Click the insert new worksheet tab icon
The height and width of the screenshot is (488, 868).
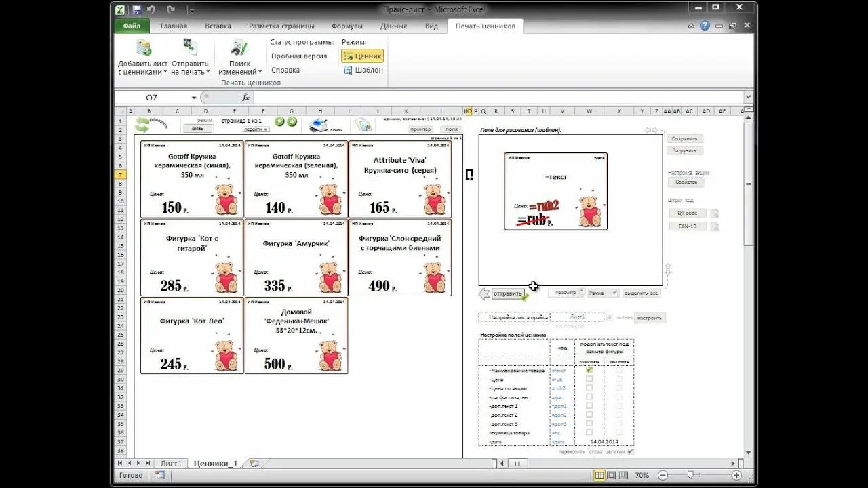pos(254,464)
